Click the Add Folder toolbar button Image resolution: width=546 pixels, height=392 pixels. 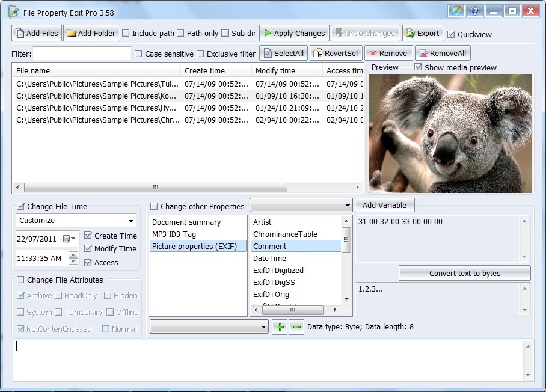[91, 33]
